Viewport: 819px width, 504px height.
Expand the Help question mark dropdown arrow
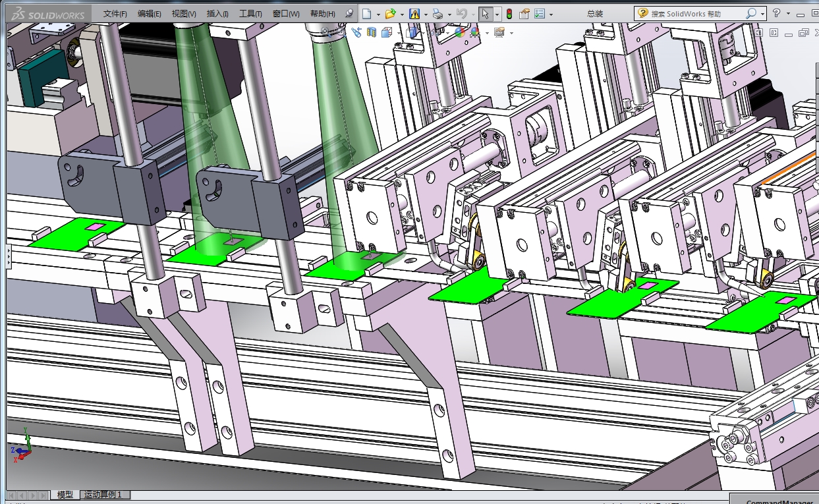[x=789, y=14]
